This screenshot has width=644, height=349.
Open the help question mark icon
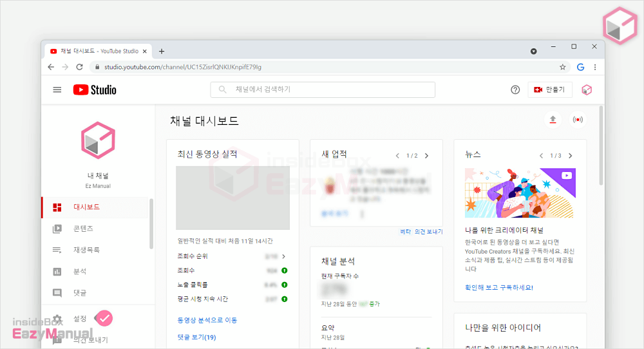tap(515, 90)
